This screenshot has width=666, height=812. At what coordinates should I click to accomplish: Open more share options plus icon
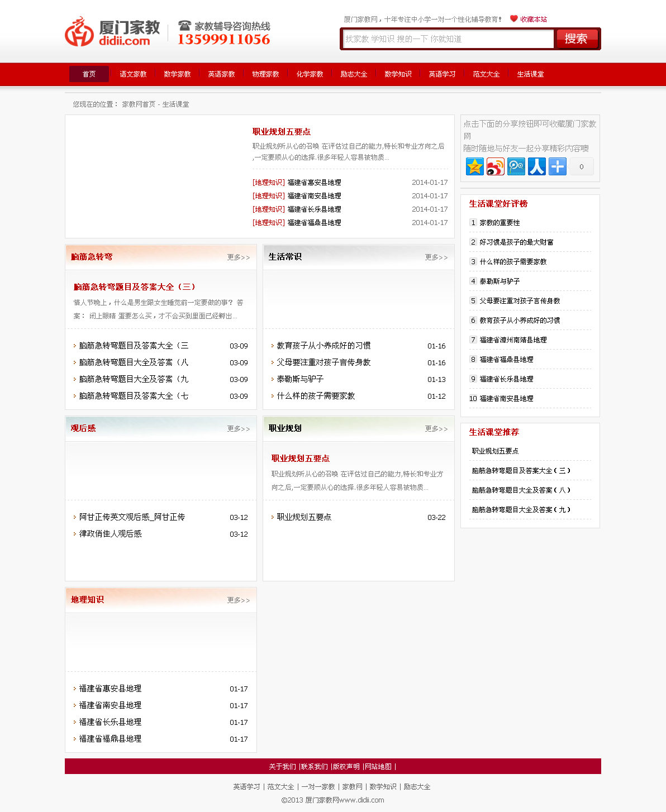(x=557, y=166)
